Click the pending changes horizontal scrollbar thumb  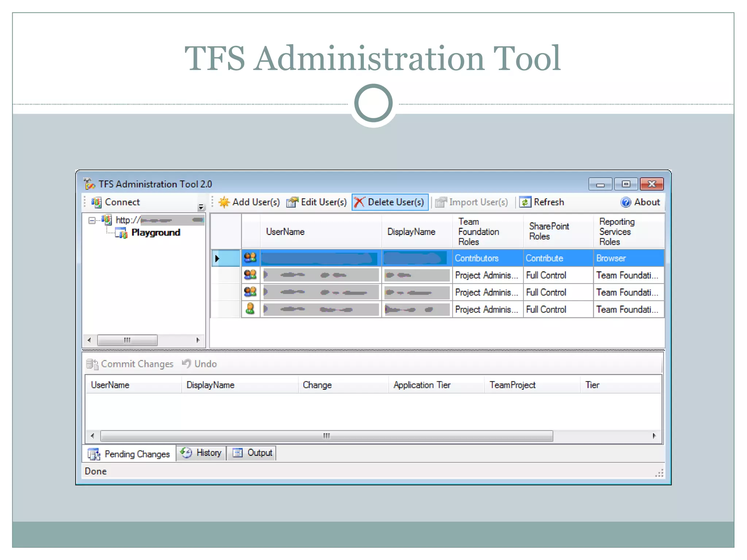tap(326, 436)
